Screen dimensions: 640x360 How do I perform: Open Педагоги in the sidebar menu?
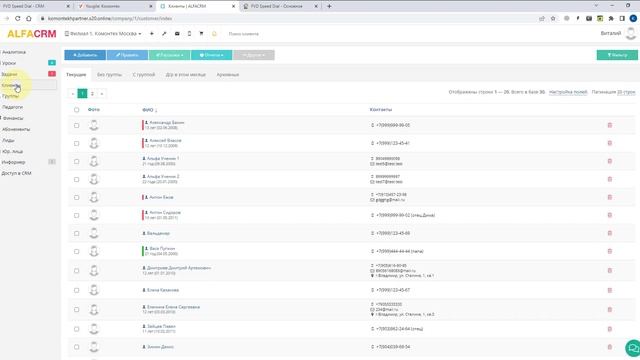13,107
